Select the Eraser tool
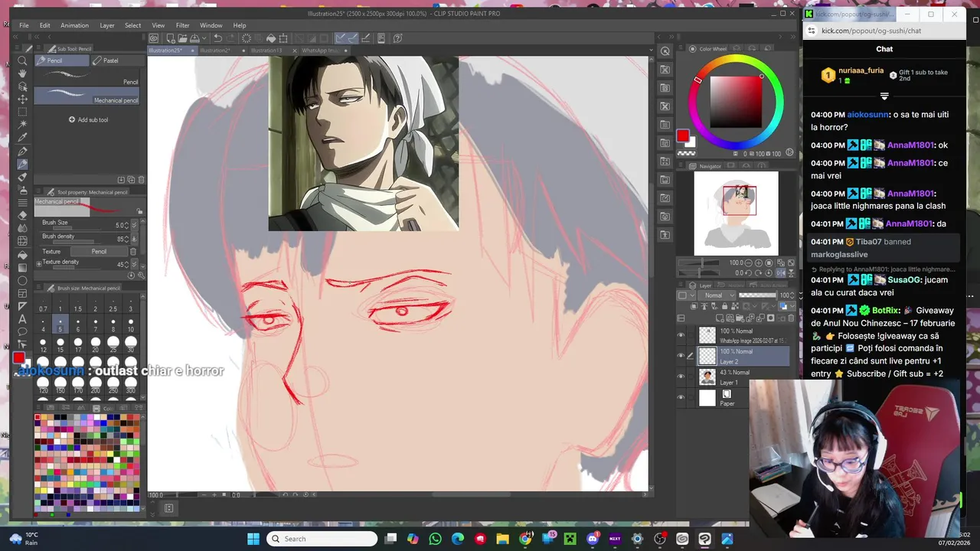 [22, 215]
